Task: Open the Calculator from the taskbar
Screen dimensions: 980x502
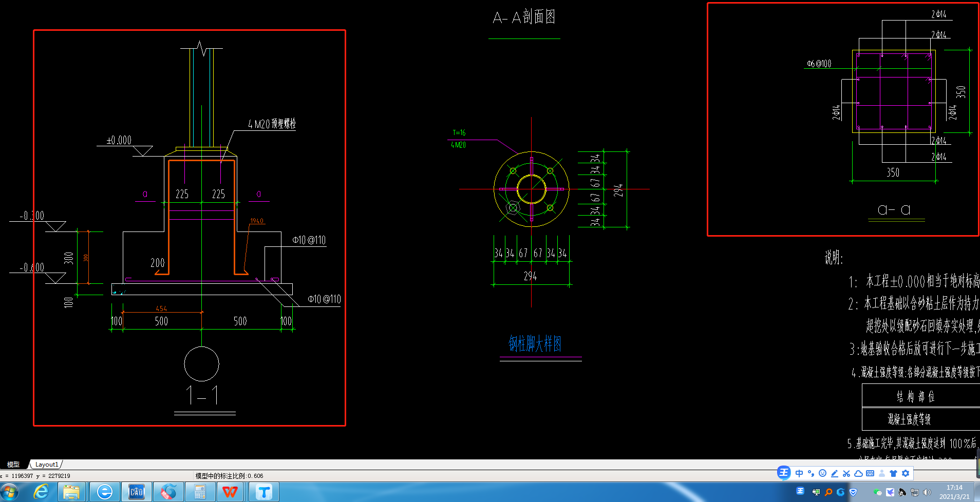Action: (x=200, y=492)
